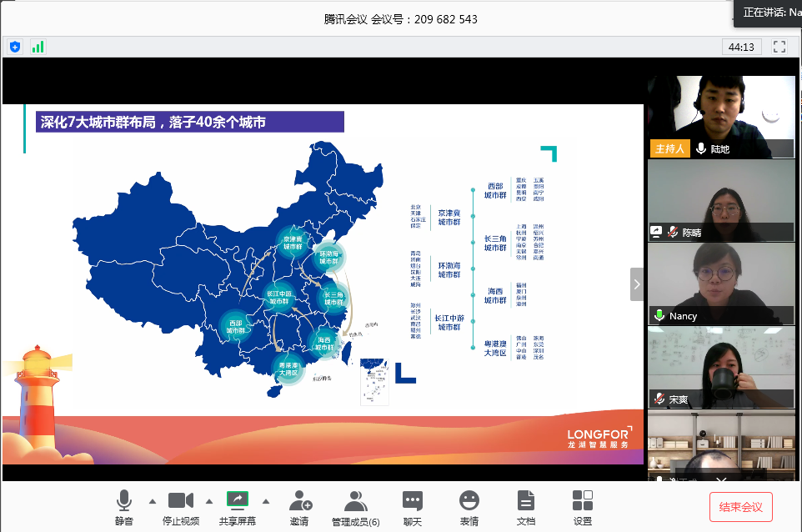Click the 主持人 host badge
The height and width of the screenshot is (532, 802).
point(669,148)
